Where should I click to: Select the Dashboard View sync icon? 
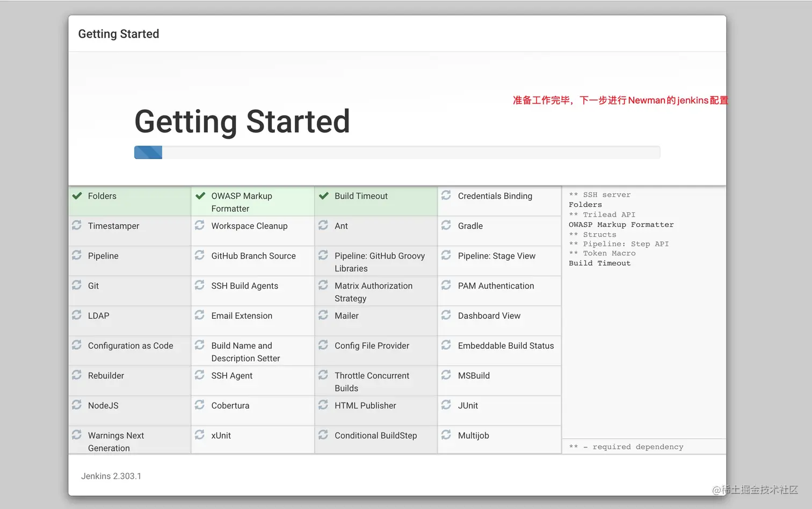446,315
